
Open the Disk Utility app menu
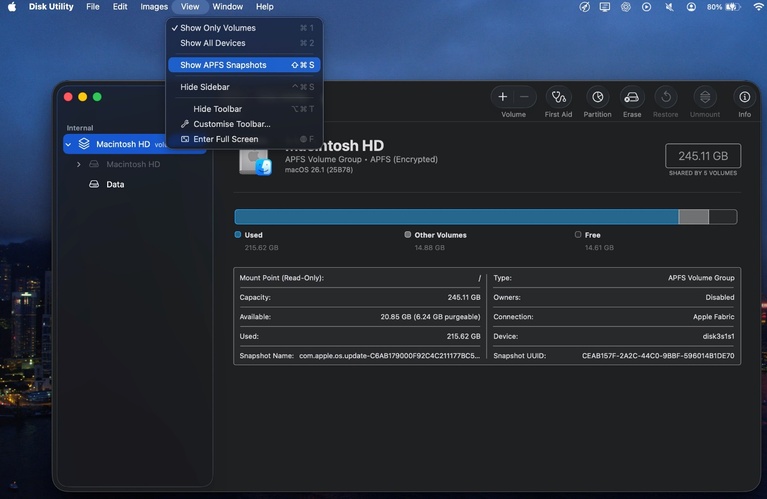51,7
